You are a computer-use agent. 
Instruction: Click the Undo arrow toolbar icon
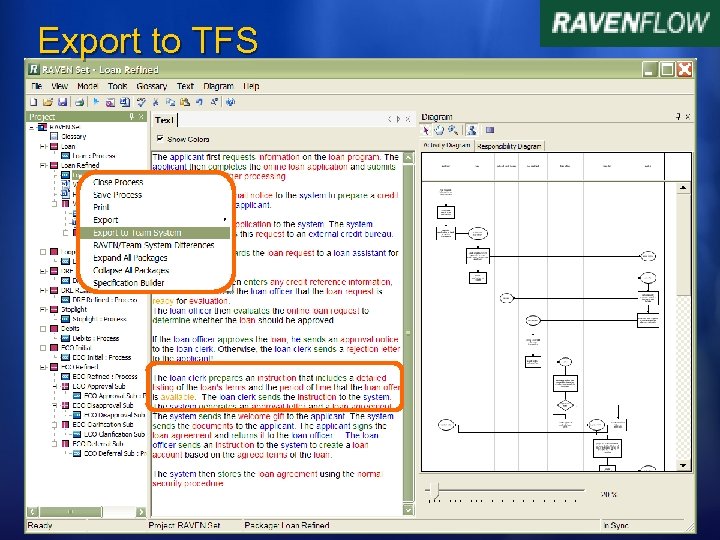pyautogui.click(x=199, y=102)
